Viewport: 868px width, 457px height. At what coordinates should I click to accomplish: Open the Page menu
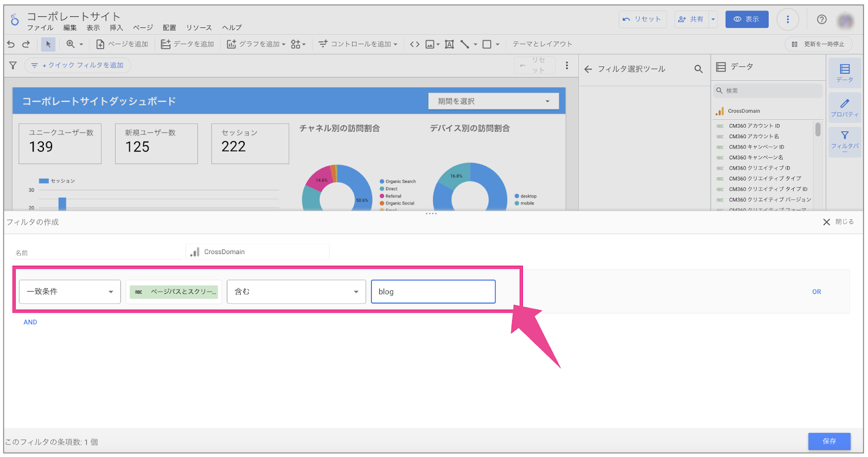(x=143, y=28)
